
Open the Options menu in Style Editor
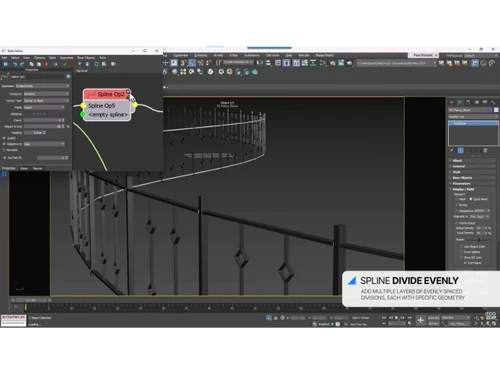point(39,58)
